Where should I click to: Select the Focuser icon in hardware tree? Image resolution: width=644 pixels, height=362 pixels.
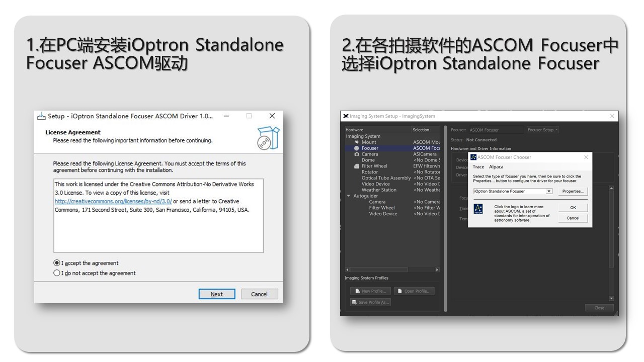pyautogui.click(x=357, y=148)
